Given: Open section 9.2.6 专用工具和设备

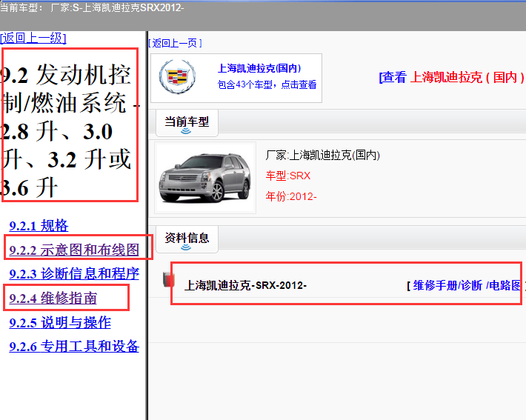Looking at the screenshot, I should pyautogui.click(x=74, y=347).
